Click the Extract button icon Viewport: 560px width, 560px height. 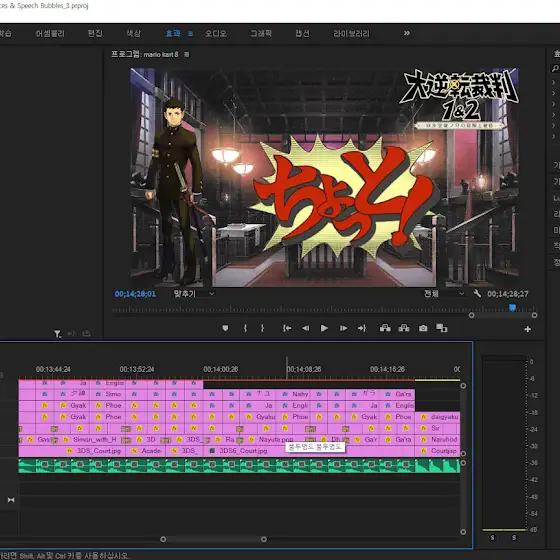(404, 328)
